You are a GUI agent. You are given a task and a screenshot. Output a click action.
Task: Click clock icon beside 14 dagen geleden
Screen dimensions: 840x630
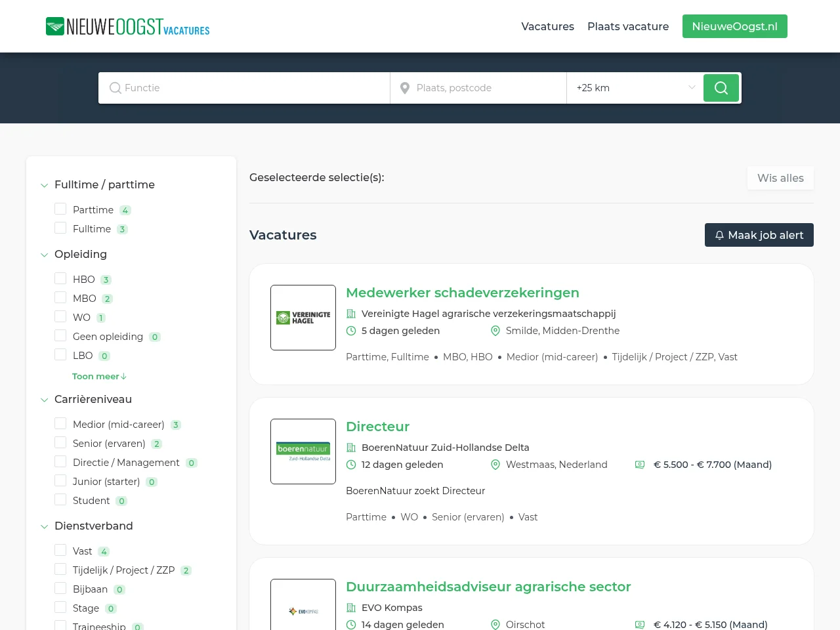click(x=351, y=625)
